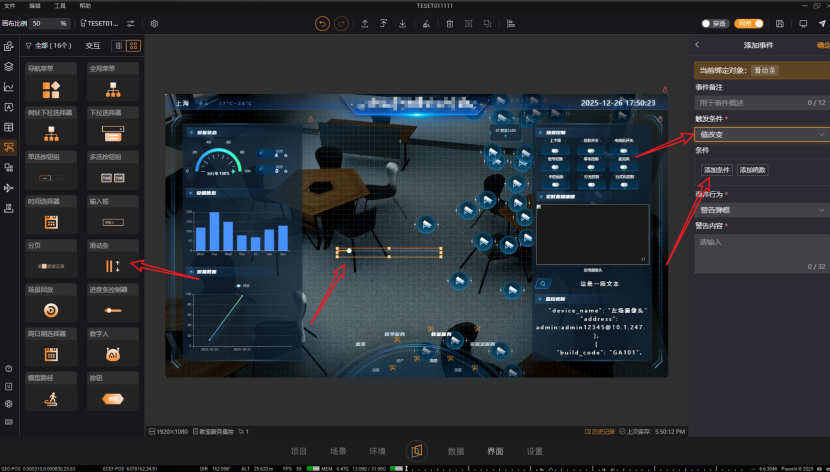
Task: Open the 工具 menu
Action: coord(60,6)
